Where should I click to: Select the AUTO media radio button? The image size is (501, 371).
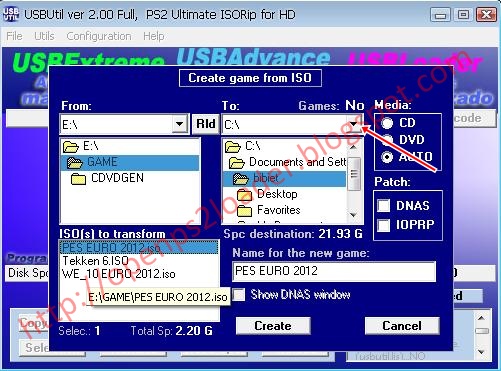click(387, 157)
